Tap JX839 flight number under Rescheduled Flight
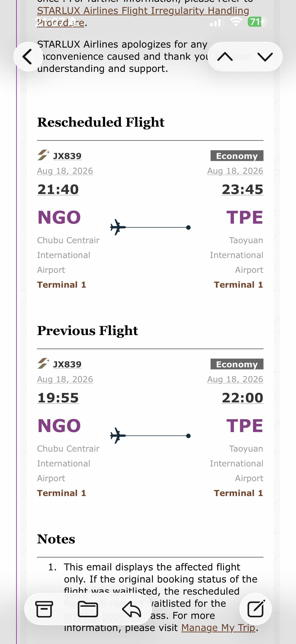The height and width of the screenshot is (644, 296). 67,156
